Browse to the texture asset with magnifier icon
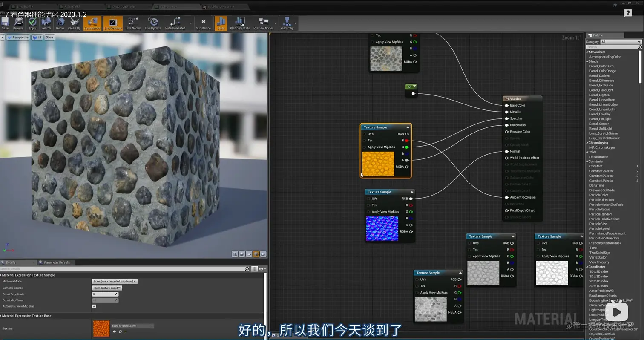The height and width of the screenshot is (340, 644). [120, 331]
